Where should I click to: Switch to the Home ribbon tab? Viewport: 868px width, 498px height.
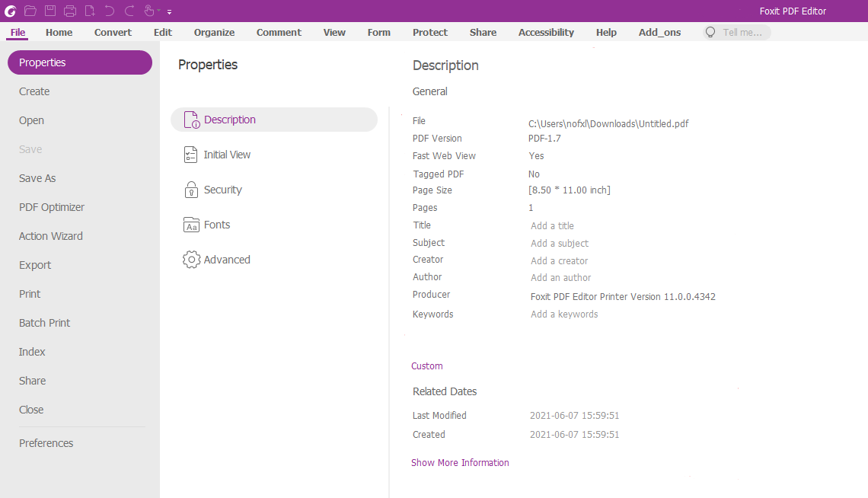59,32
